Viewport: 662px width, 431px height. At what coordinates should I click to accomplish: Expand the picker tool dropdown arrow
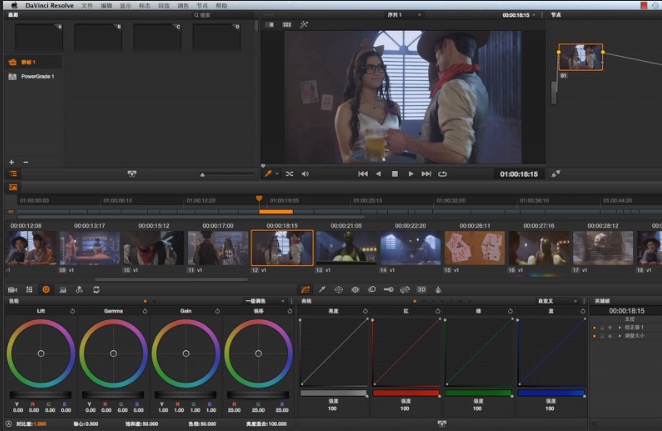coord(277,173)
